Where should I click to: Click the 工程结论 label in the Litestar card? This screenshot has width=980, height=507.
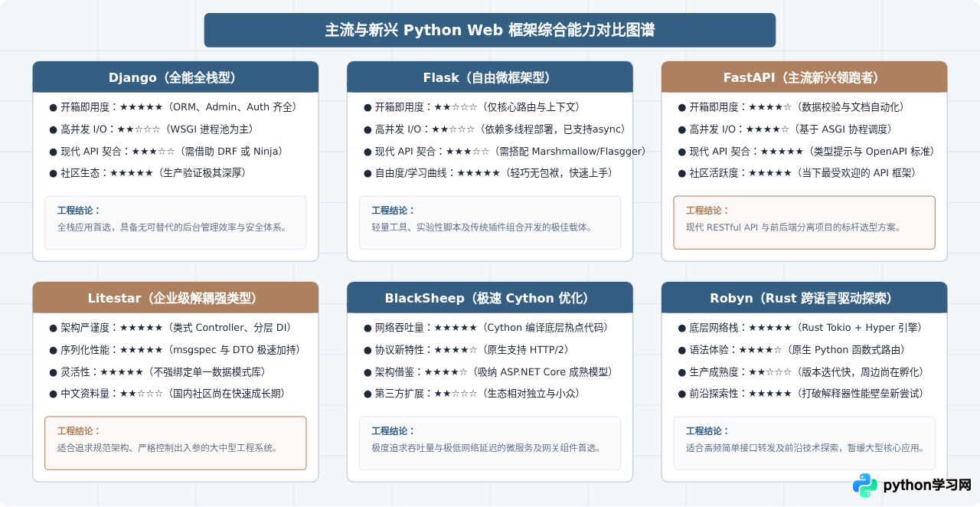coord(79,431)
